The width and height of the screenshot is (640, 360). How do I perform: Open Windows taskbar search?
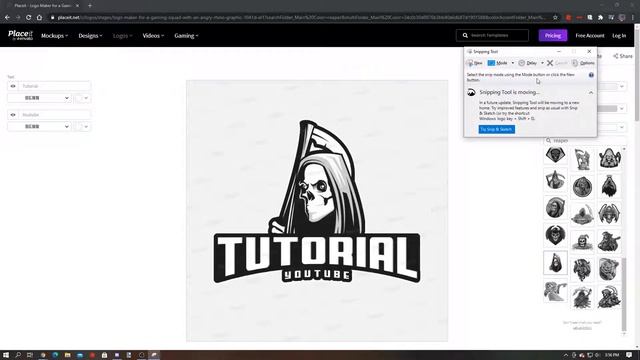tap(18, 355)
